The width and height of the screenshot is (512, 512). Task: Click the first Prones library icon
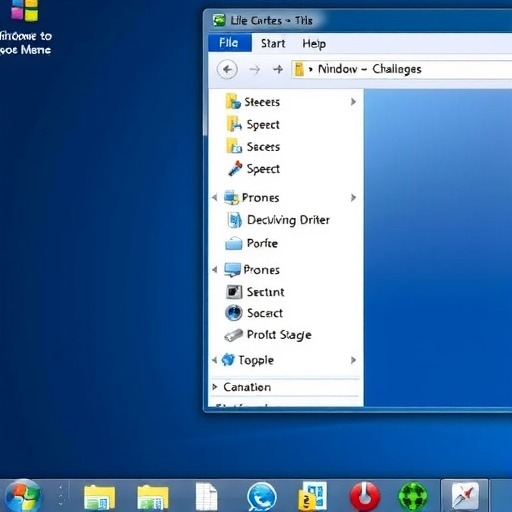coord(231,197)
